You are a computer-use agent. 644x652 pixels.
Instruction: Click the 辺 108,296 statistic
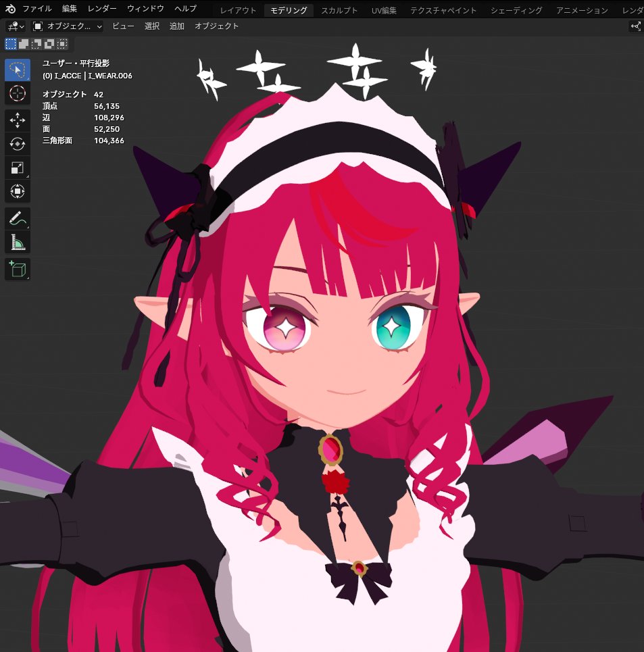(83, 118)
